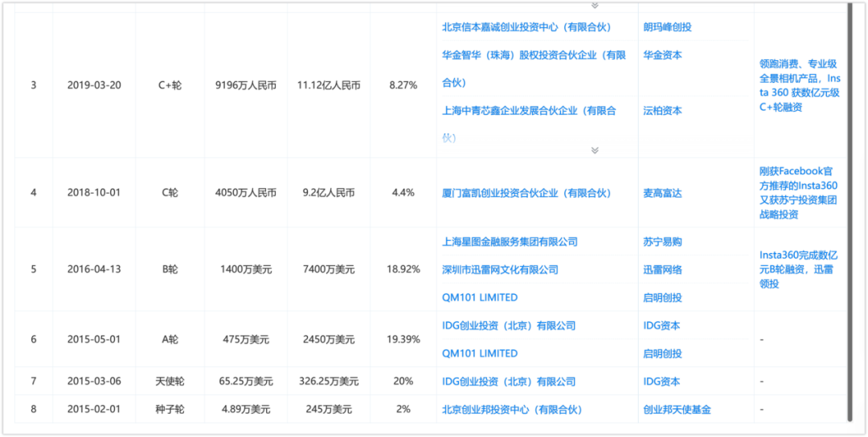Select valuation cell 7400万美元

(329, 269)
